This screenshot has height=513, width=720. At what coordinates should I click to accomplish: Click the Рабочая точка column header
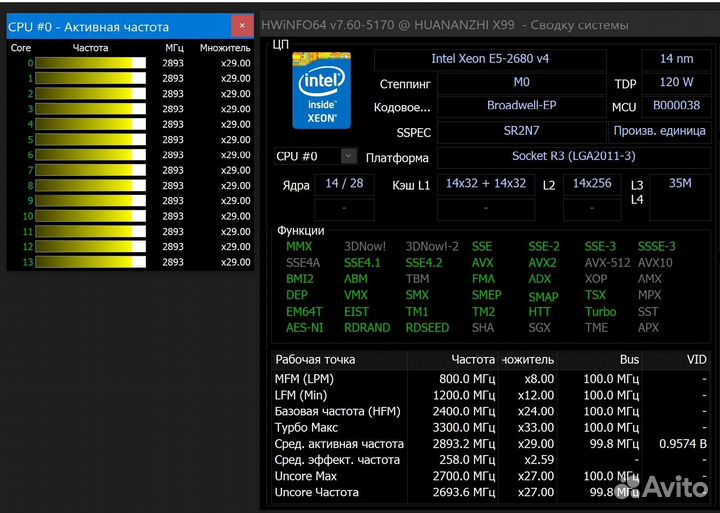coord(339,360)
